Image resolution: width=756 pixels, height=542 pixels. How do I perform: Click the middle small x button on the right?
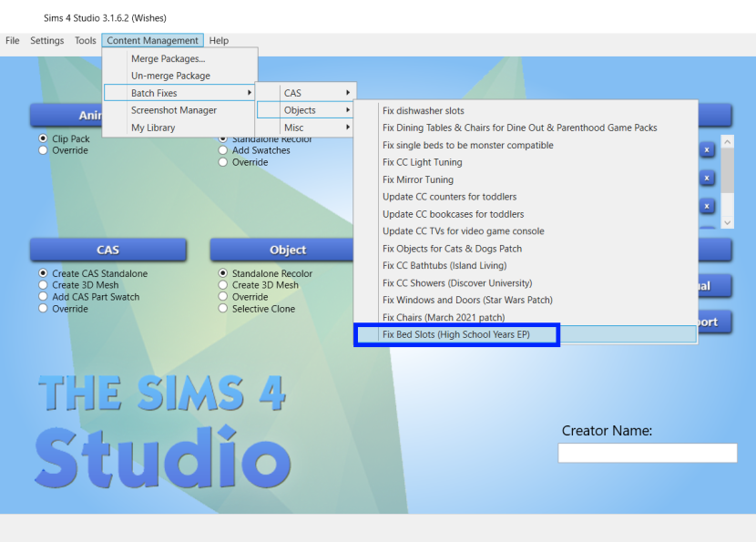tap(706, 179)
